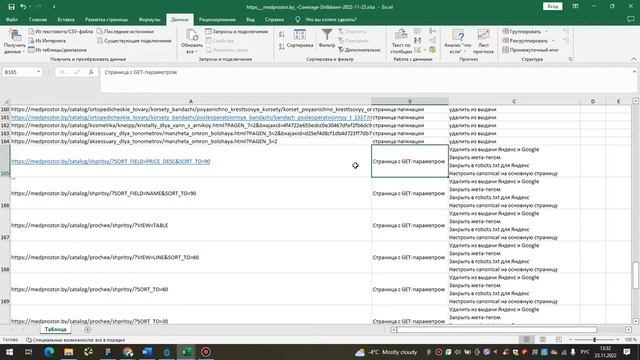Open the Структура dialog launcher
640x360 pixels.
point(570,59)
